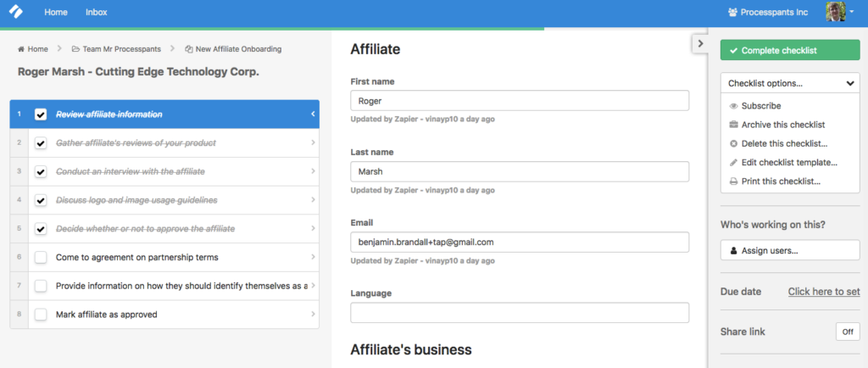The image size is (868, 368).
Task: Click the folder icon before Team Mr Processpants
Action: tap(75, 49)
